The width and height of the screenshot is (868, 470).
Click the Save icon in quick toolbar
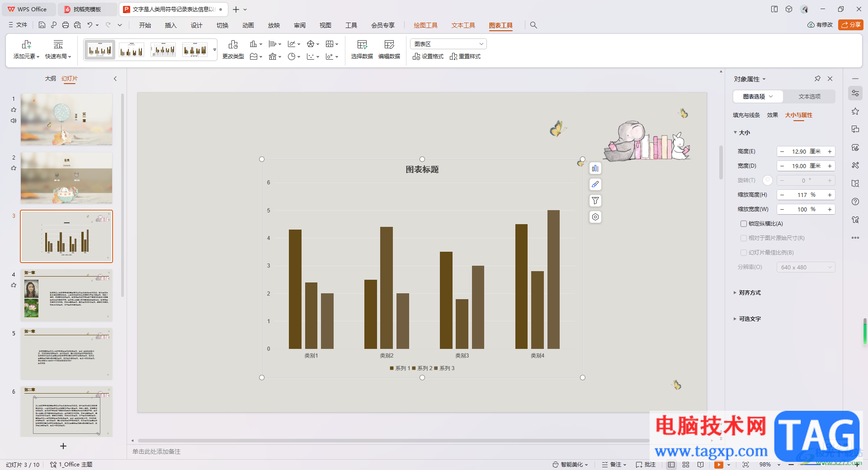coord(42,25)
